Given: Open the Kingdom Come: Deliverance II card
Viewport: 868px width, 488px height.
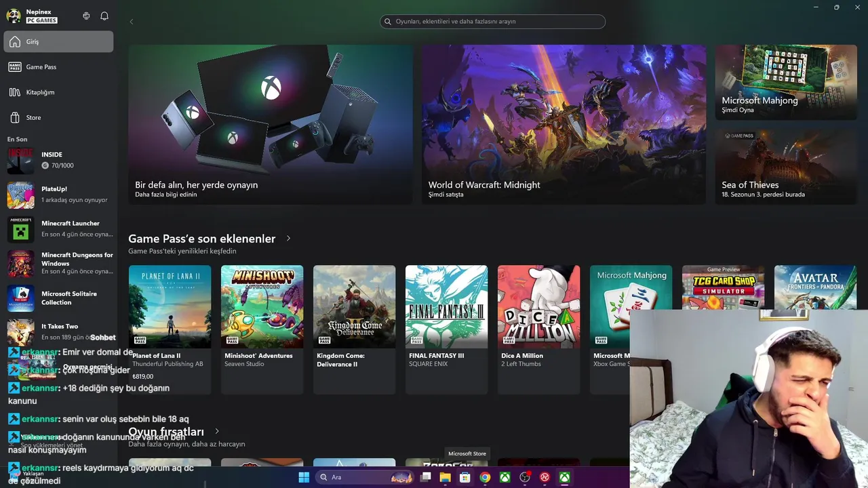Looking at the screenshot, I should coord(354,329).
